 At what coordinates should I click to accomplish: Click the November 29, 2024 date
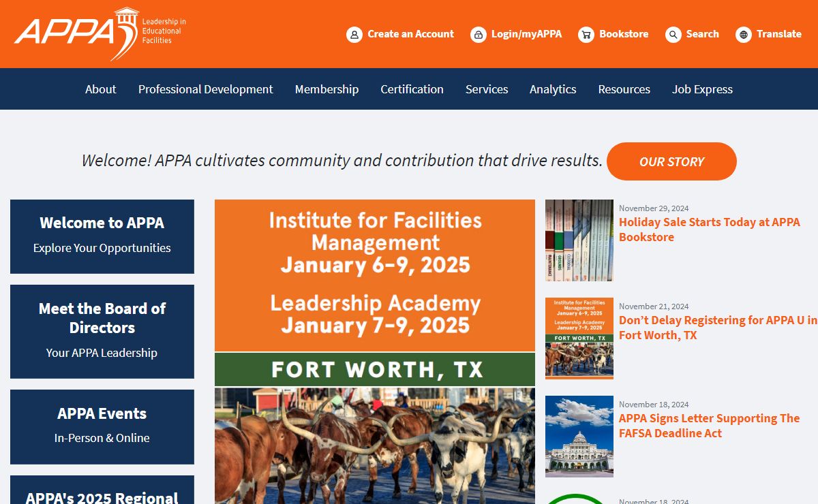click(654, 208)
